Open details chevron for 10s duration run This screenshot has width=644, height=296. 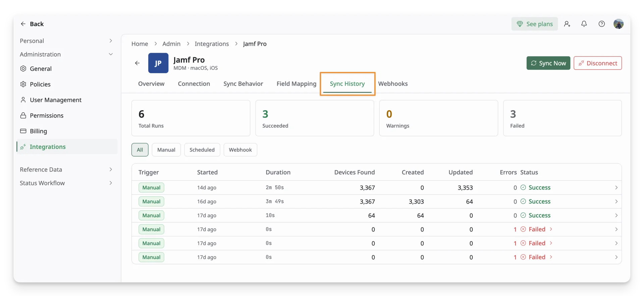[x=616, y=215]
